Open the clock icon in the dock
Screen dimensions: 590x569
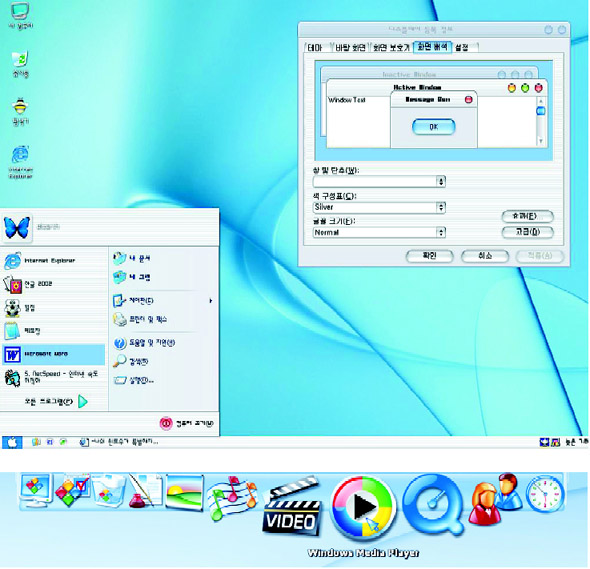point(545,494)
